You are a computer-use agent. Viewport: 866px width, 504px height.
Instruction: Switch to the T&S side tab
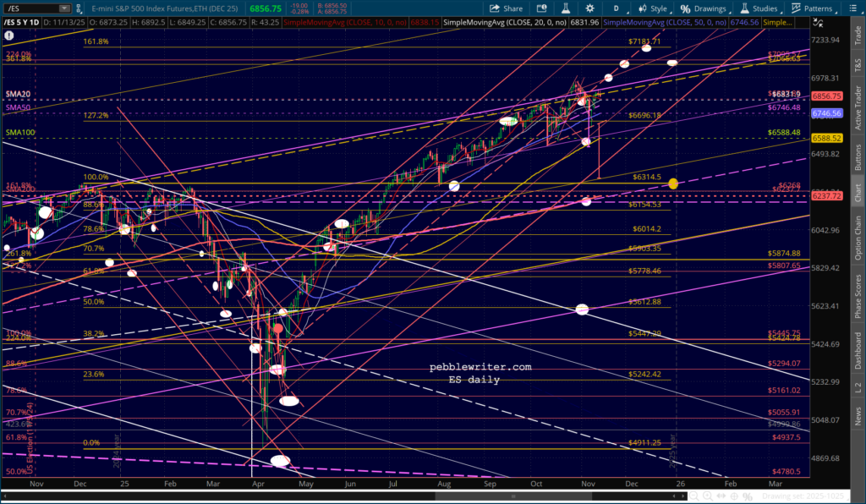click(858, 64)
